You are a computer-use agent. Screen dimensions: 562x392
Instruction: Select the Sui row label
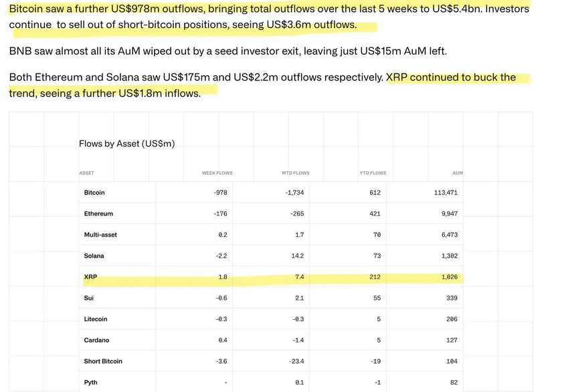pyautogui.click(x=88, y=298)
